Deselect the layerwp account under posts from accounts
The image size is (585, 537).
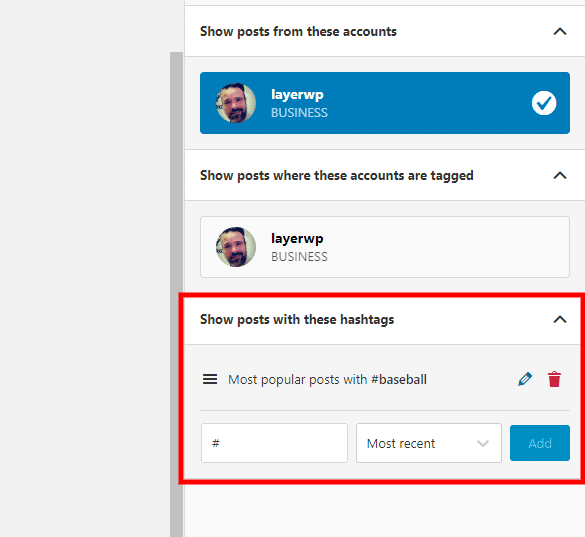pos(385,103)
